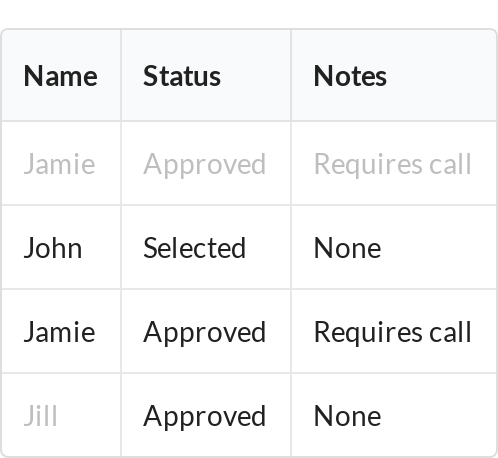
Task: Select the disabled Jill name cell
Action: tap(61, 415)
